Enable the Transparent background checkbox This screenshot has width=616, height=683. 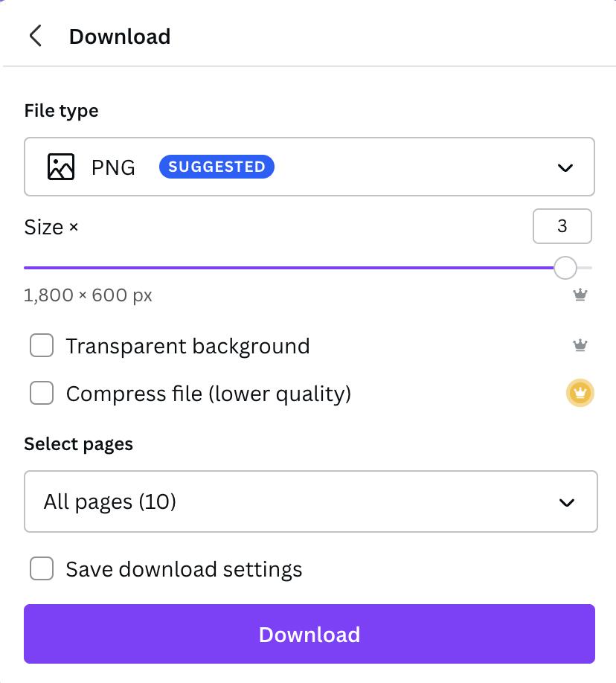coord(42,346)
